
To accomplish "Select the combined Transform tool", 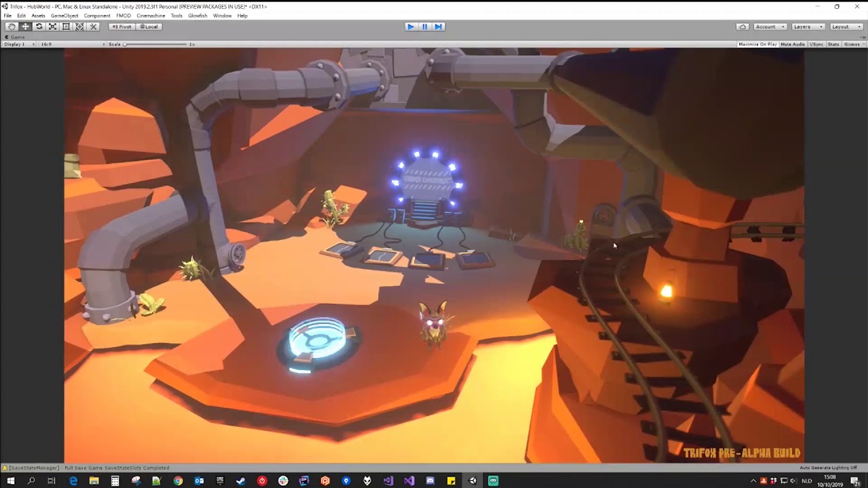I will pos(79,26).
